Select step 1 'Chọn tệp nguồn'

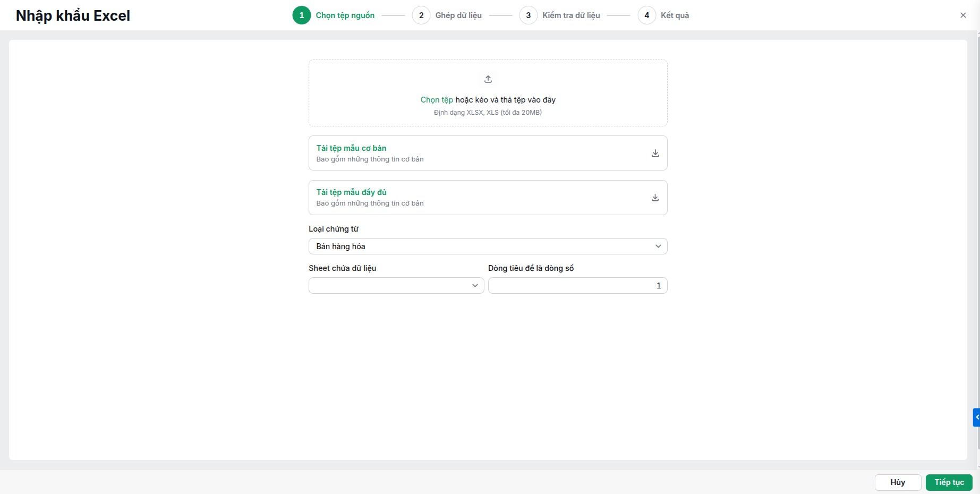[334, 15]
